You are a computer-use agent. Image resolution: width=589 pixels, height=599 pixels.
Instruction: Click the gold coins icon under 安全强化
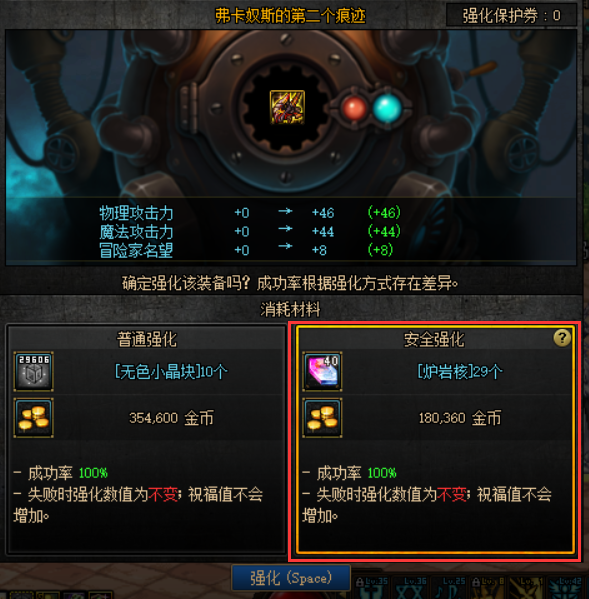click(x=322, y=418)
